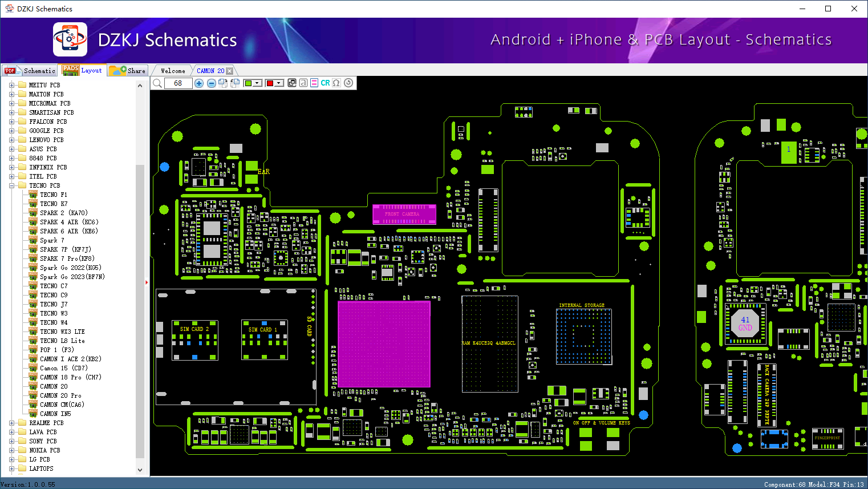
Task: Open the red color dropdown arrow
Action: point(279,83)
